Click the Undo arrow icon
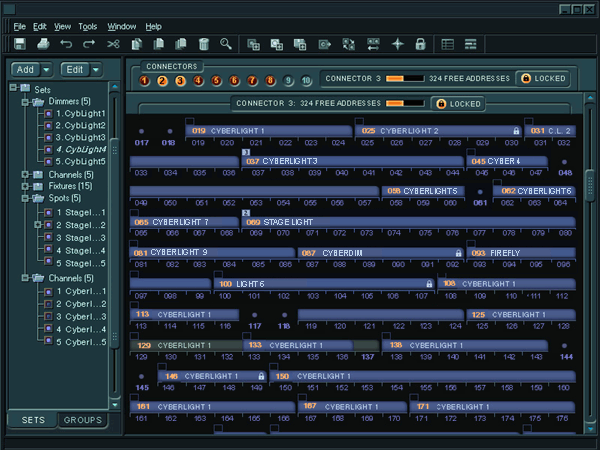Image resolution: width=600 pixels, height=450 pixels. (66, 44)
